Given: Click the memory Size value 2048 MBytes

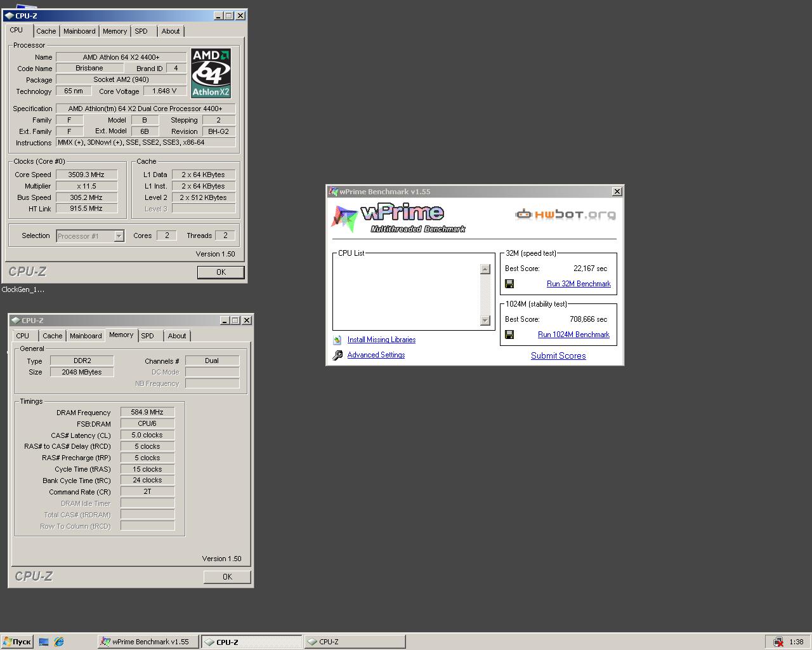Looking at the screenshot, I should coord(82,372).
